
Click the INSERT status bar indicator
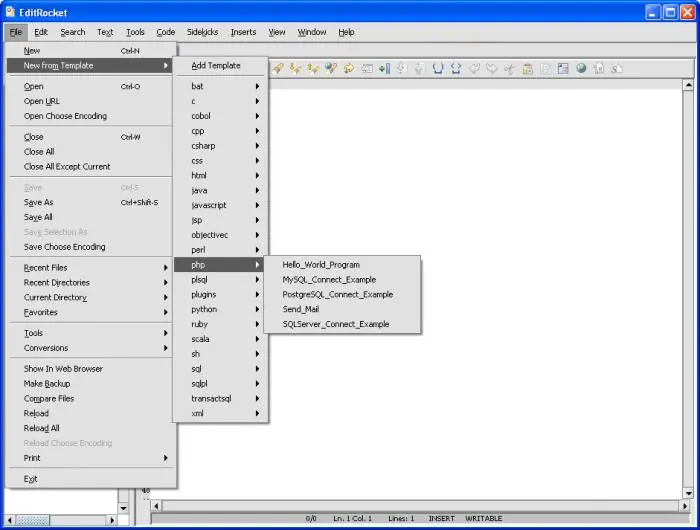[x=441, y=518]
